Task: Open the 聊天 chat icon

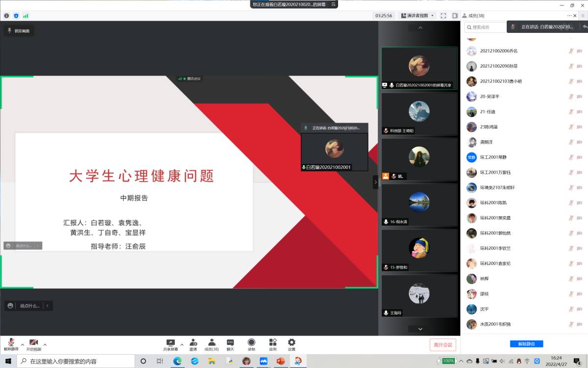Action: 230,343
